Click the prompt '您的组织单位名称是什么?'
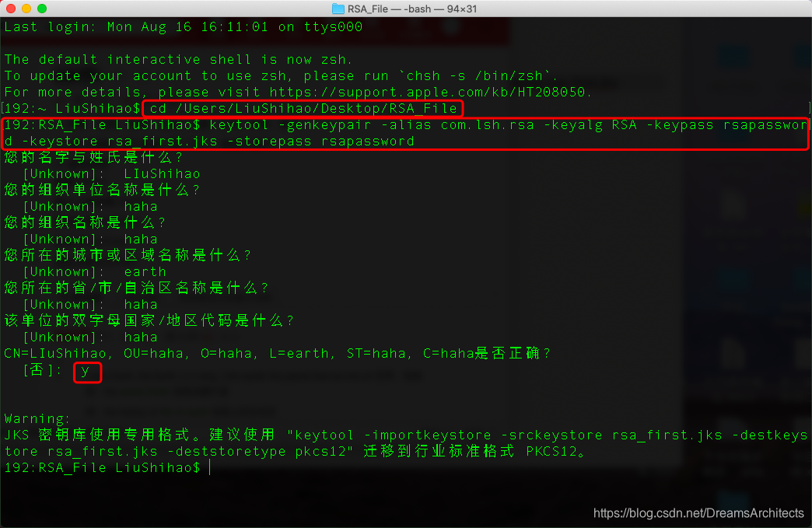Screen dimensions: 812x528 [x=102, y=190]
